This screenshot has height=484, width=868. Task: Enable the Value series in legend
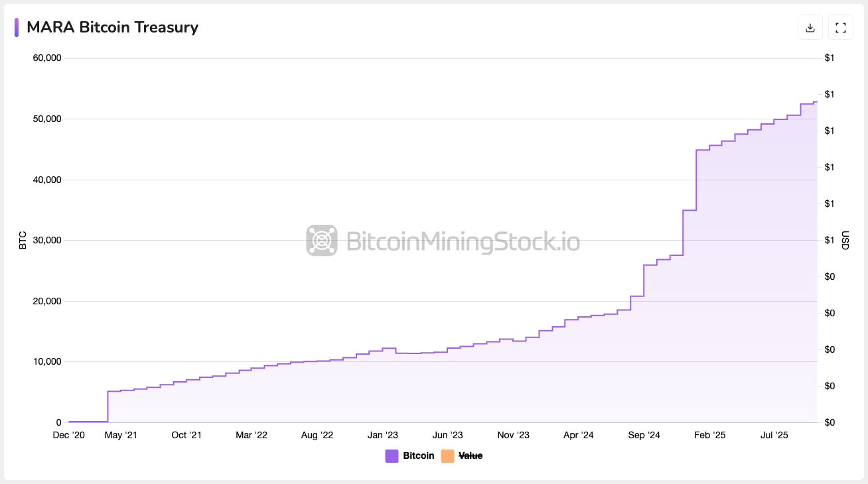(470, 456)
